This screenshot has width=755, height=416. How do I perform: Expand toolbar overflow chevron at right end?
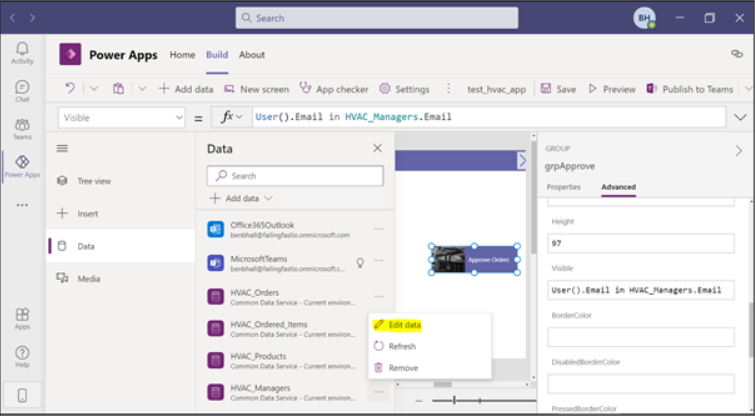(748, 89)
